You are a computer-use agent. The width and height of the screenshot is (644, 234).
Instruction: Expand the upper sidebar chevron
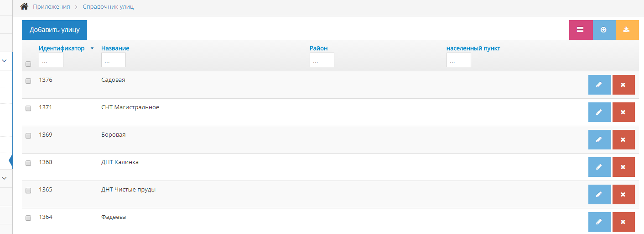(x=5, y=60)
